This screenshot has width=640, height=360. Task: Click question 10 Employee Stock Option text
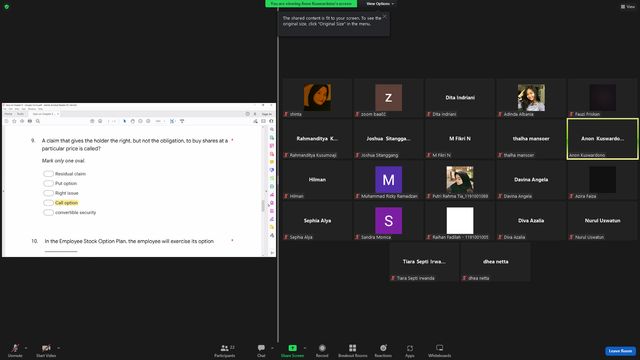click(x=129, y=241)
